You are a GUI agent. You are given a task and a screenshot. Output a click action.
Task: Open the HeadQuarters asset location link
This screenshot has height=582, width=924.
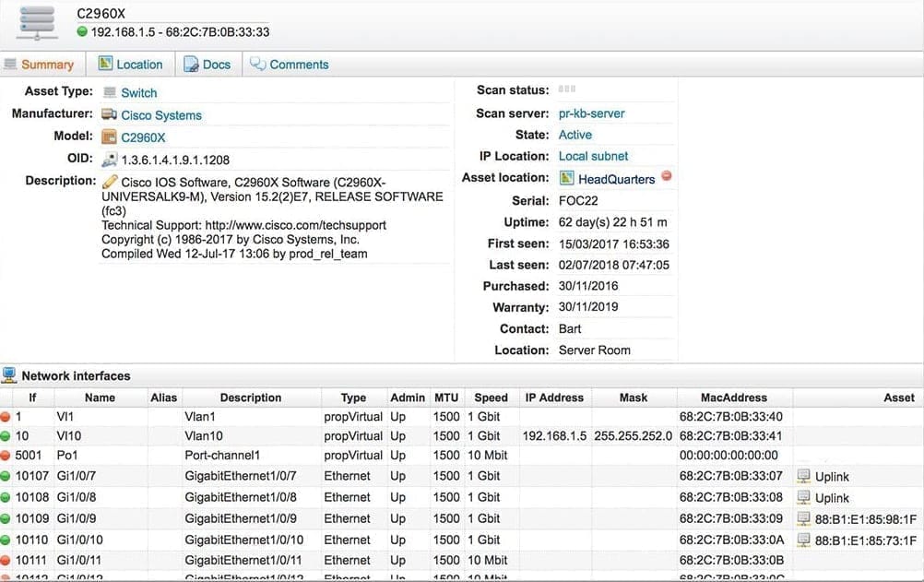coord(616,179)
